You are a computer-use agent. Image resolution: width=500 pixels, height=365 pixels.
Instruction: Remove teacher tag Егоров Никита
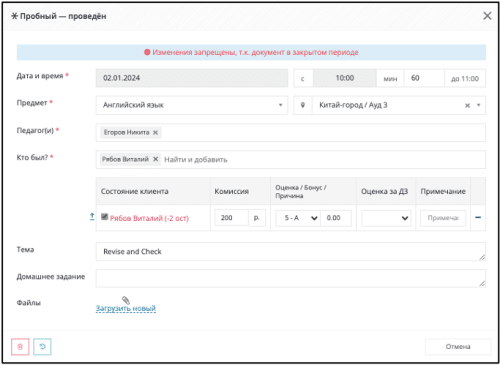[x=155, y=132]
